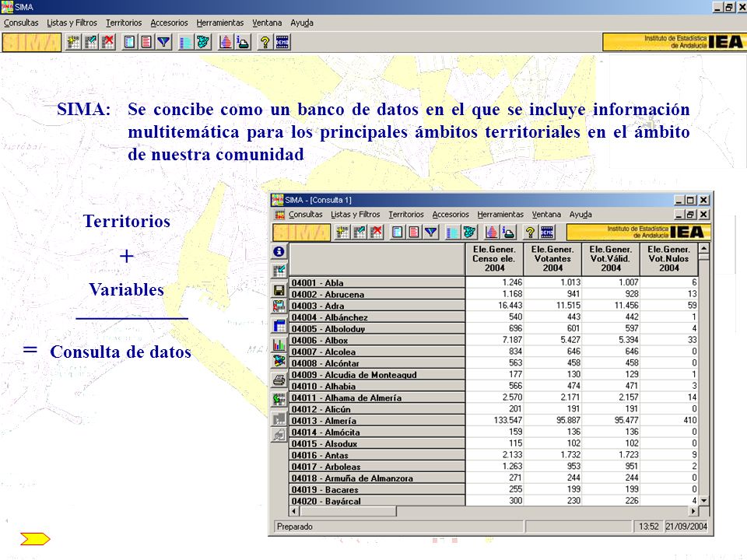Click the yellow question mark in main SIMA toolbar
The image size is (747, 560).
click(x=265, y=42)
